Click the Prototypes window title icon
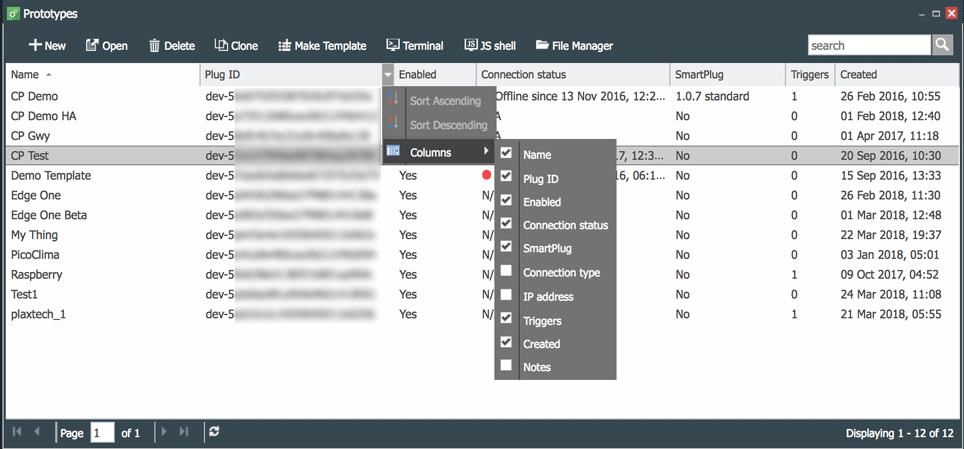 point(12,14)
